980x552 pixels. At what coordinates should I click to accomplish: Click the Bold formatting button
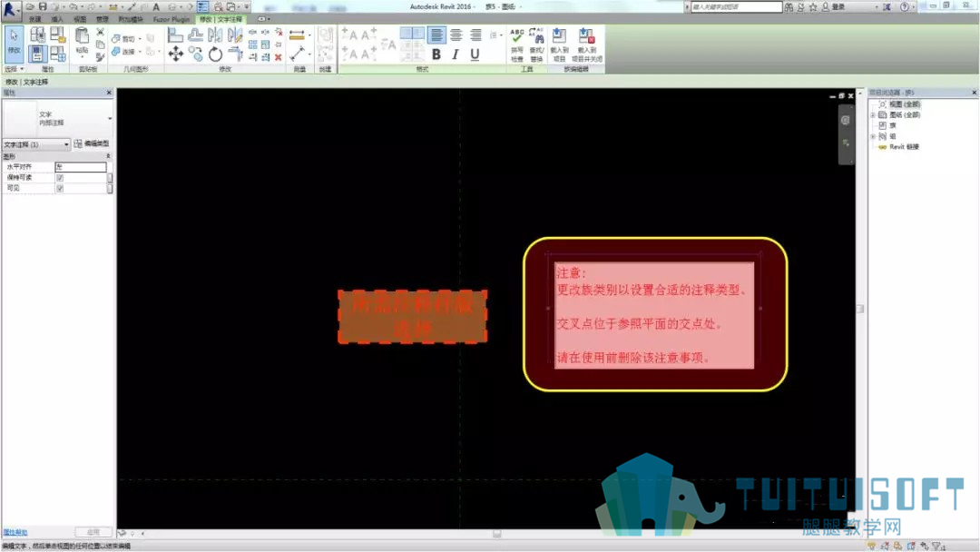coord(436,54)
